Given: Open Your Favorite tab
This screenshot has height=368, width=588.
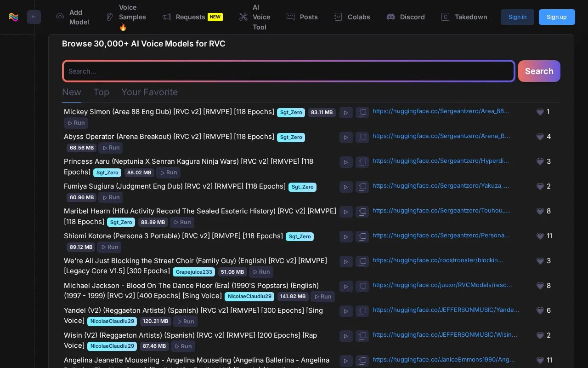Looking at the screenshot, I should [x=149, y=92].
